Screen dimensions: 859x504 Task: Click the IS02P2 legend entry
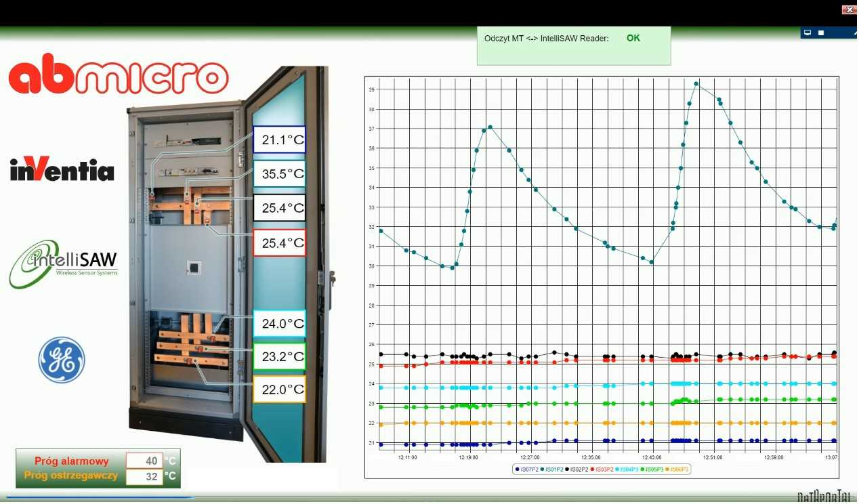tap(578, 469)
